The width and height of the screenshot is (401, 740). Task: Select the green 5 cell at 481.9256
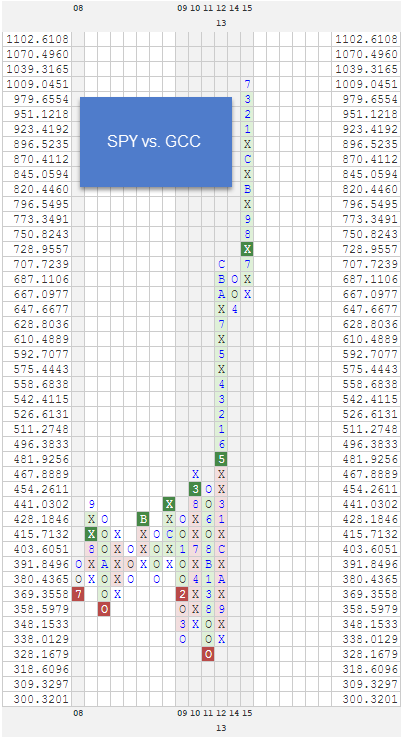click(221, 459)
